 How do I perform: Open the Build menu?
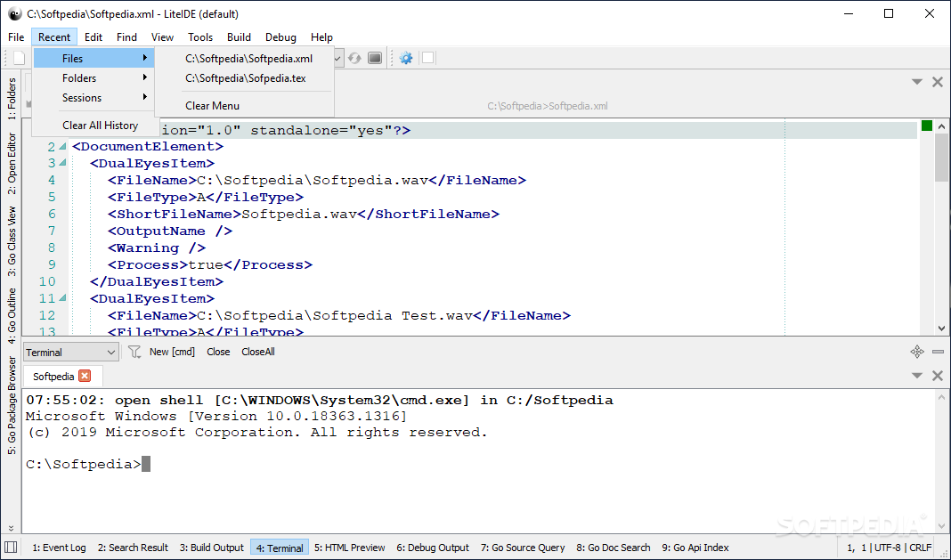point(239,37)
